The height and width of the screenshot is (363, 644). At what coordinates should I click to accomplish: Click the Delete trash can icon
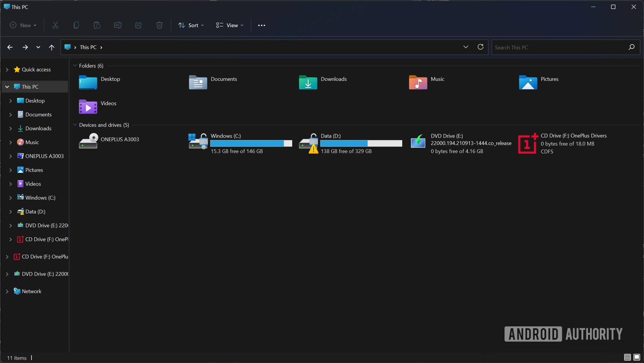159,25
